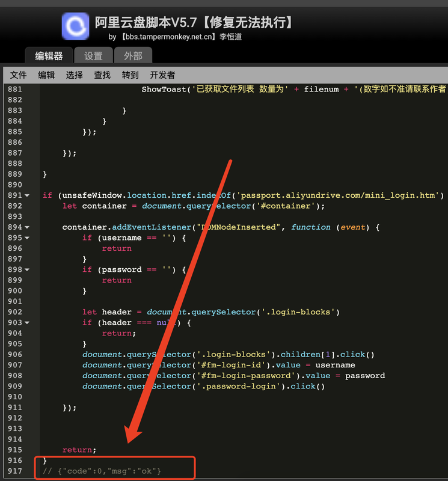
Task: Click 'let container' on line 892
Action: 94,206
